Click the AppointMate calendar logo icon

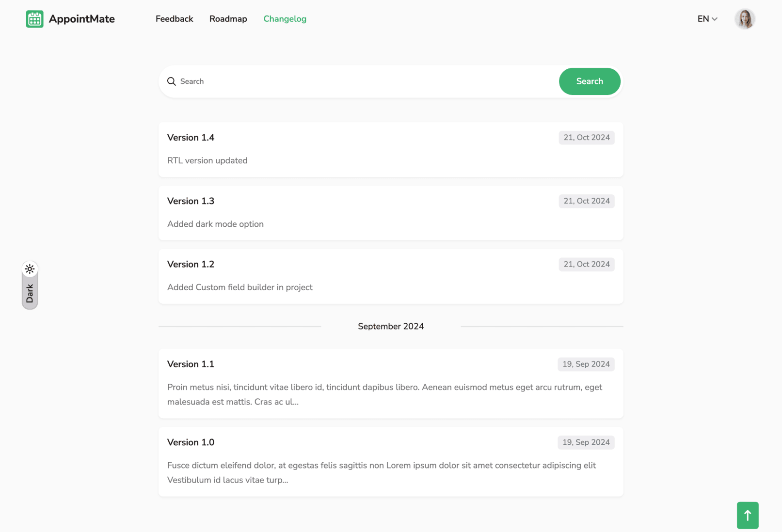(x=34, y=19)
